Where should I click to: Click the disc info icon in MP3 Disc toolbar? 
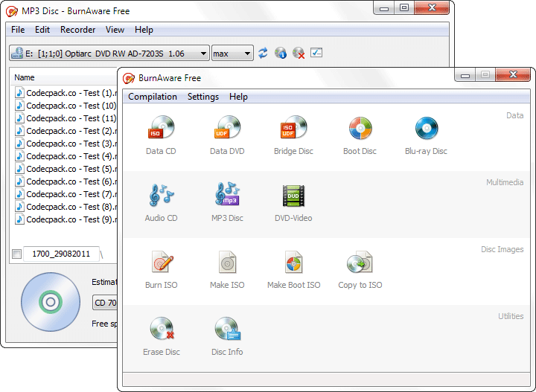(x=281, y=53)
